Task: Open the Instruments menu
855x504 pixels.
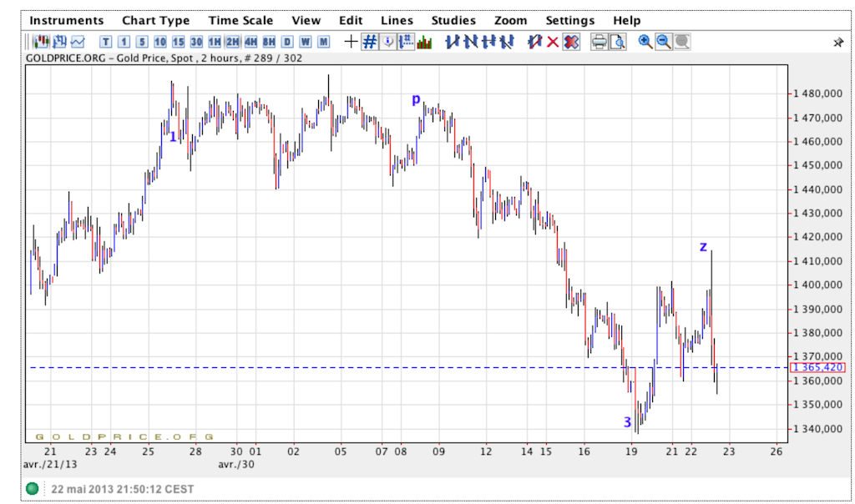Action: (x=67, y=20)
